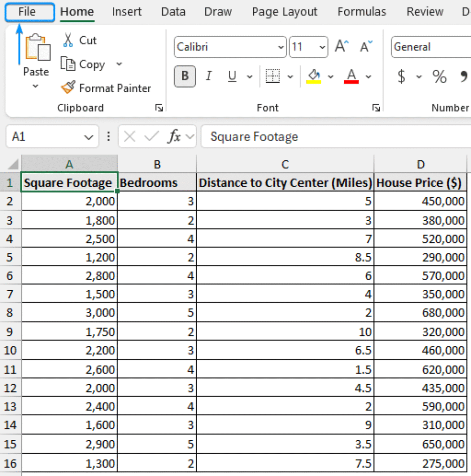Switch to the Insert tab

coord(127,12)
